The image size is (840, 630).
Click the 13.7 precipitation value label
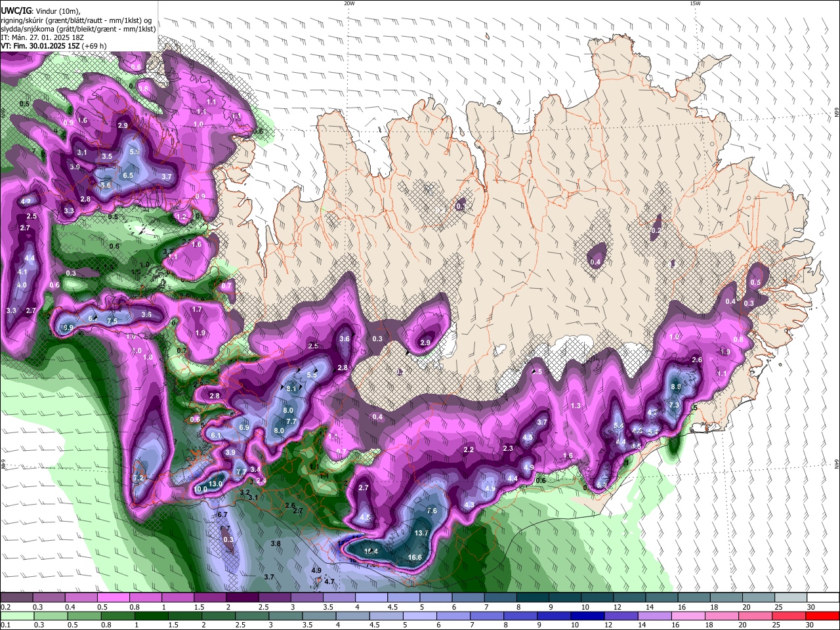[x=421, y=533]
